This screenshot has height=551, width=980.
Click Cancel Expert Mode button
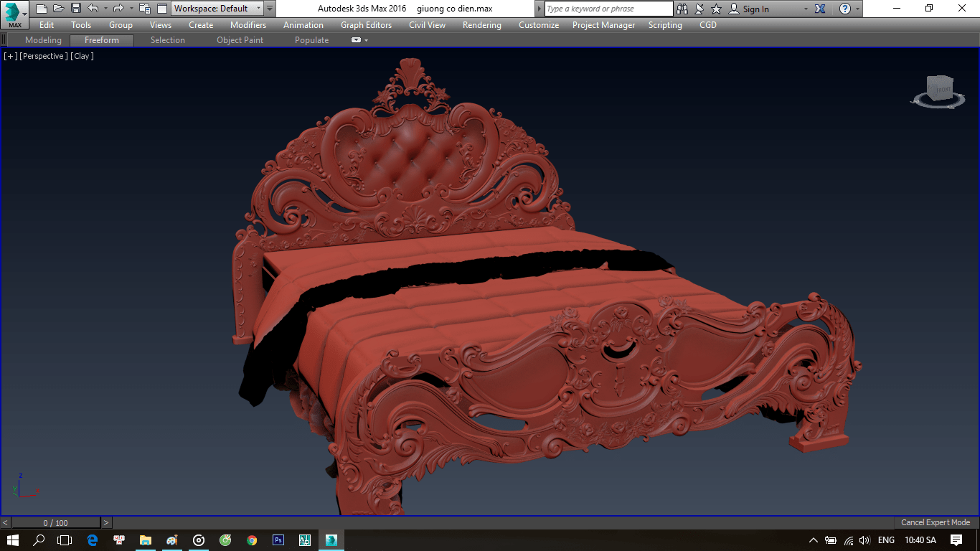click(x=936, y=522)
